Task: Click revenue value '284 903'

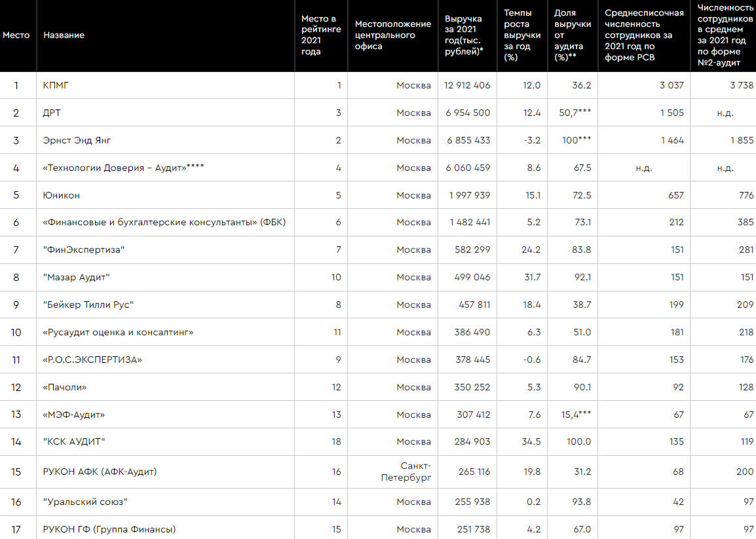Action: click(x=472, y=441)
